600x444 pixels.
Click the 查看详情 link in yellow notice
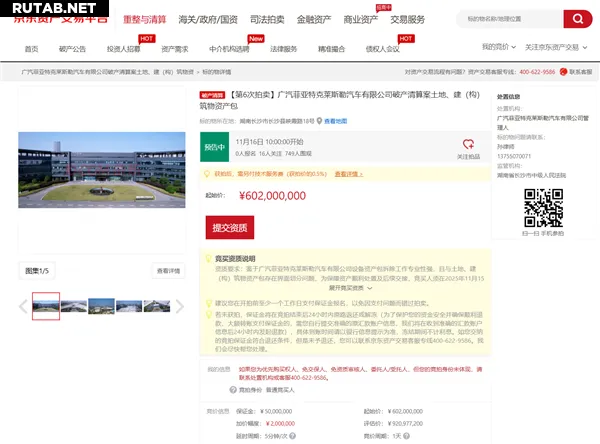coord(348,173)
